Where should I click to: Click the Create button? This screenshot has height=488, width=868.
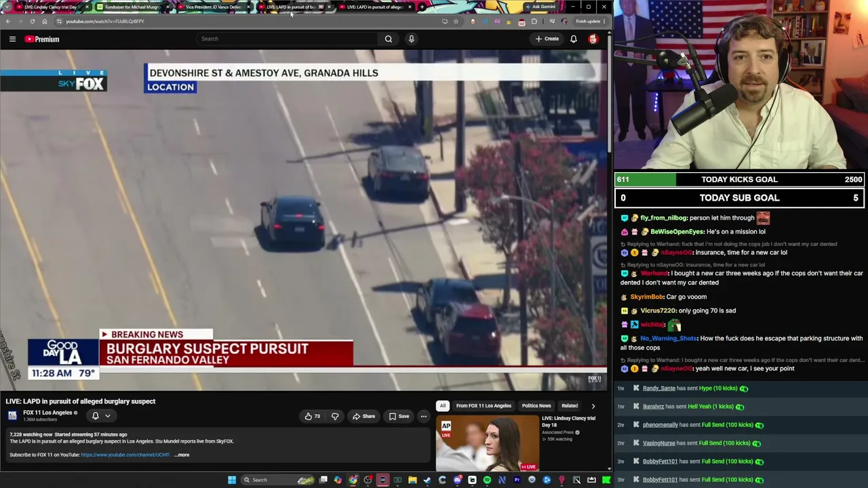[x=547, y=39]
